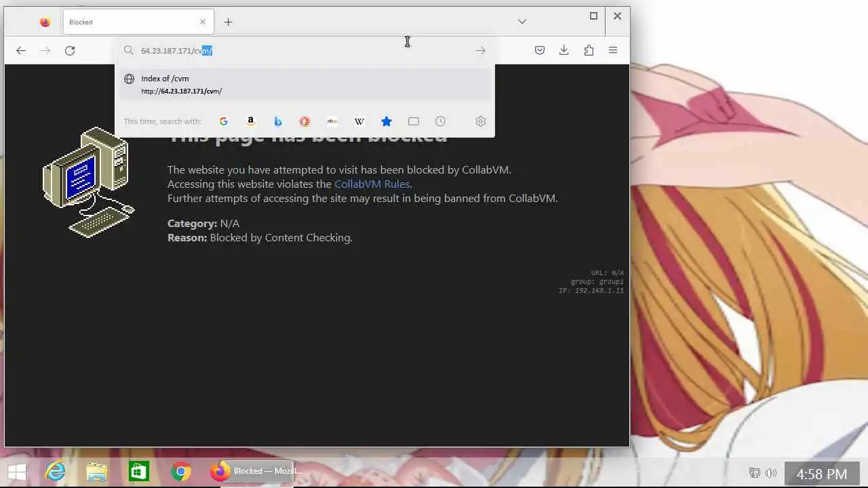The height and width of the screenshot is (488, 868).
Task: Search with Wikipedia this time
Action: coord(359,121)
